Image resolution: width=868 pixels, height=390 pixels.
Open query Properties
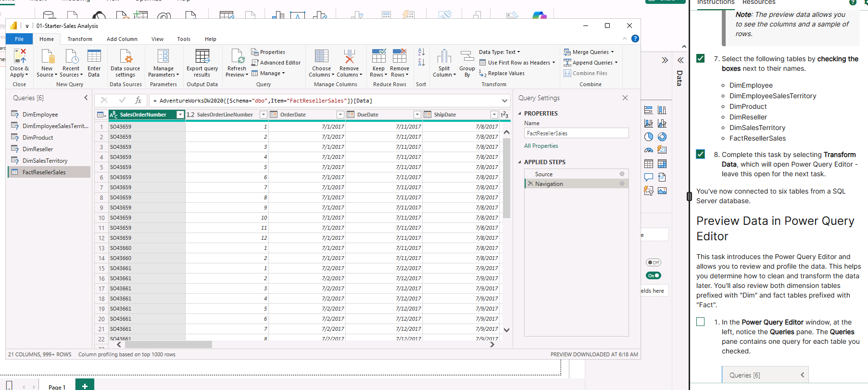[x=268, y=52]
